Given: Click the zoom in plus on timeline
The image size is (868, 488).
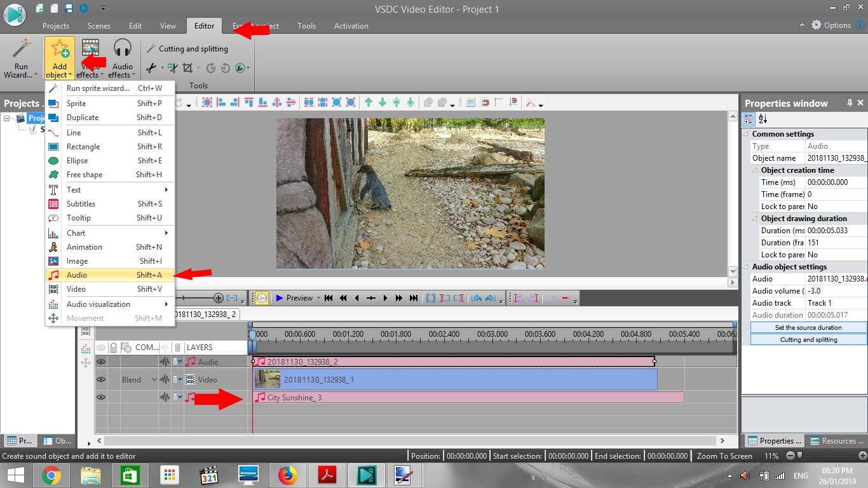Looking at the screenshot, I should pyautogui.click(x=219, y=298).
